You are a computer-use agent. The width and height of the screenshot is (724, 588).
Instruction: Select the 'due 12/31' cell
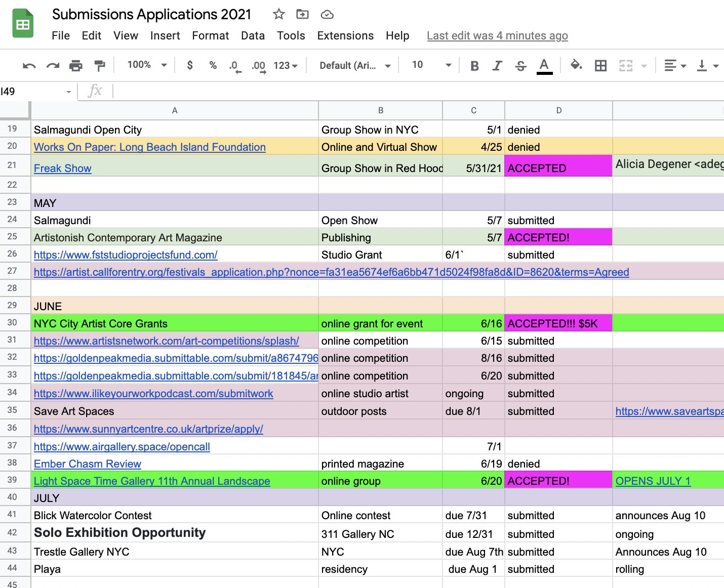coord(473,534)
